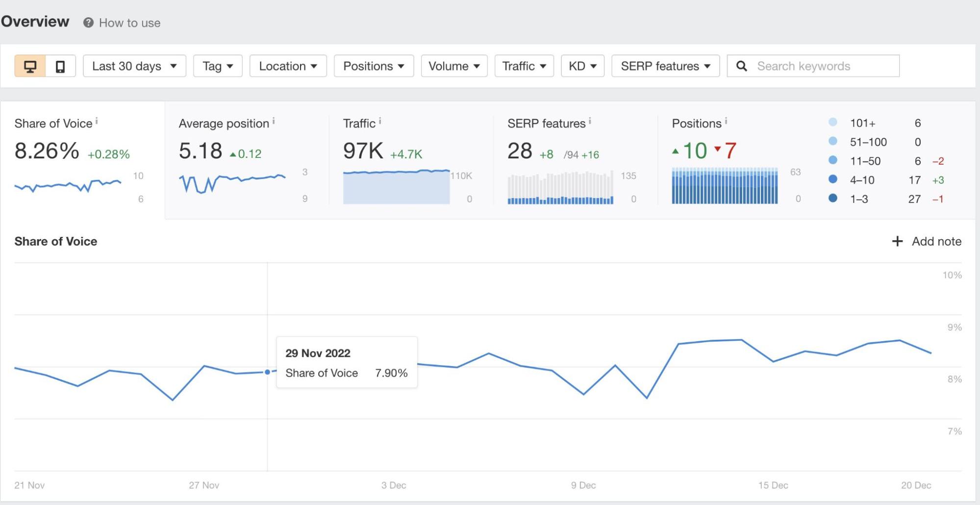
Task: Switch to mobile view icon
Action: coord(60,66)
